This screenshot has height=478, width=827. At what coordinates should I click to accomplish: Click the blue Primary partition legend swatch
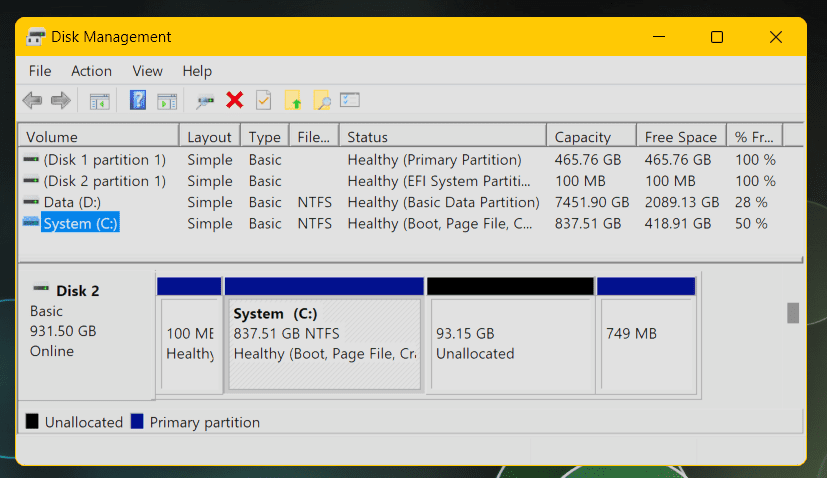click(137, 421)
